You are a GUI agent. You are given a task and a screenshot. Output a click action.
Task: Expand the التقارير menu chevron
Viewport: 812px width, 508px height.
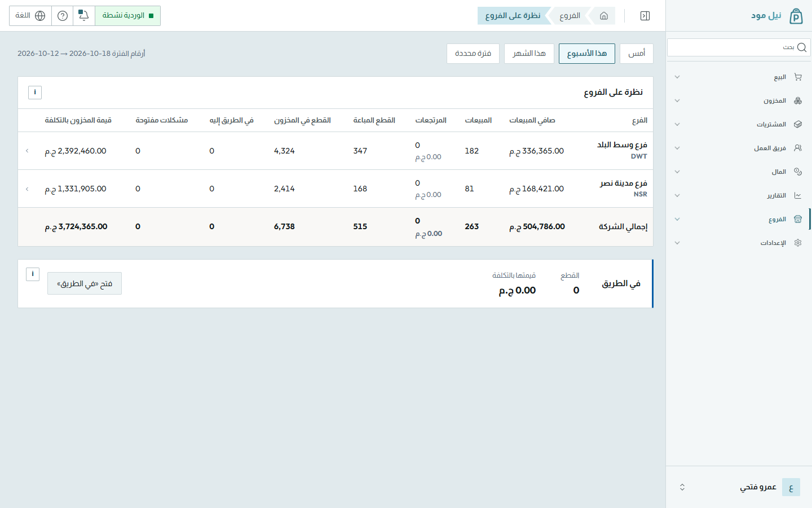[677, 195]
